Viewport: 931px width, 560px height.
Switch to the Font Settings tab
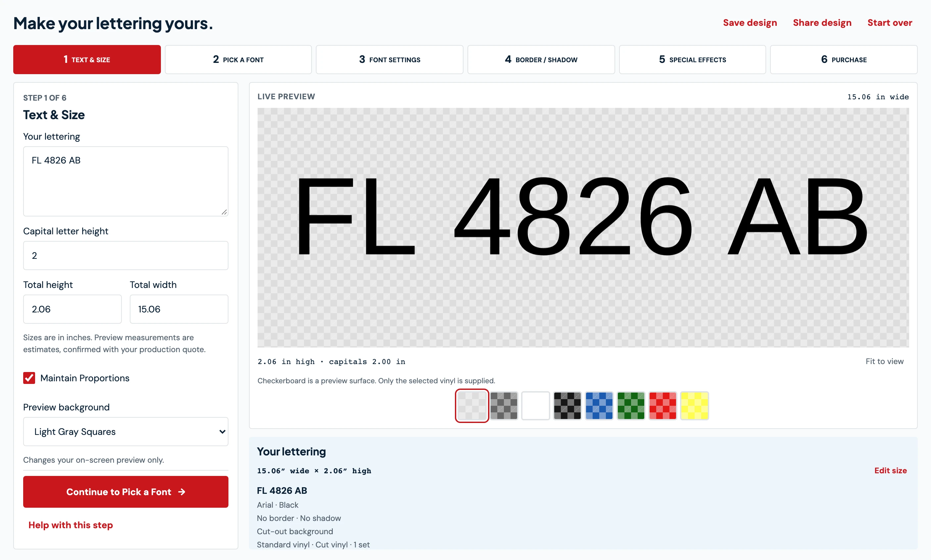(390, 60)
